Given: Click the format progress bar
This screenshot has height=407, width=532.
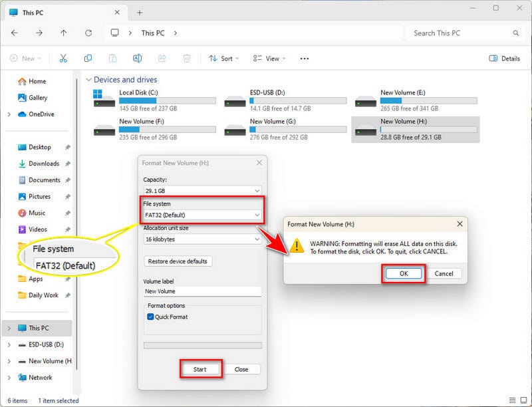Looking at the screenshot, I should (203, 345).
